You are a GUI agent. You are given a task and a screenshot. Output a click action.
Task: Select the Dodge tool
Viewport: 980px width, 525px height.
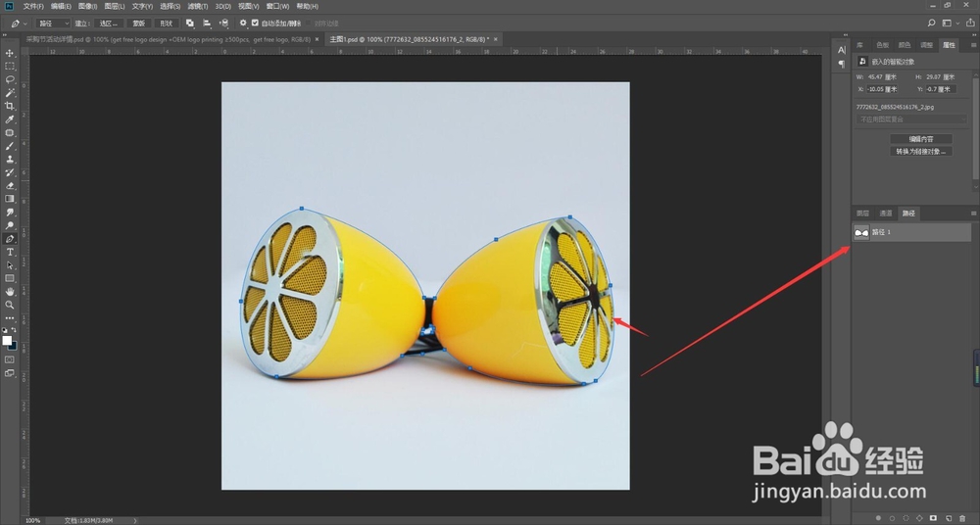(10, 225)
